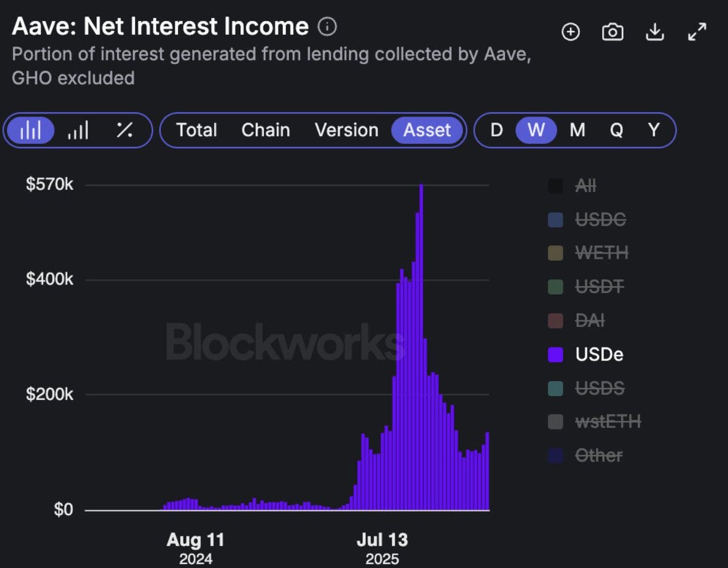The height and width of the screenshot is (568, 728).
Task: Expand the chart to fullscreen
Action: coord(697,32)
